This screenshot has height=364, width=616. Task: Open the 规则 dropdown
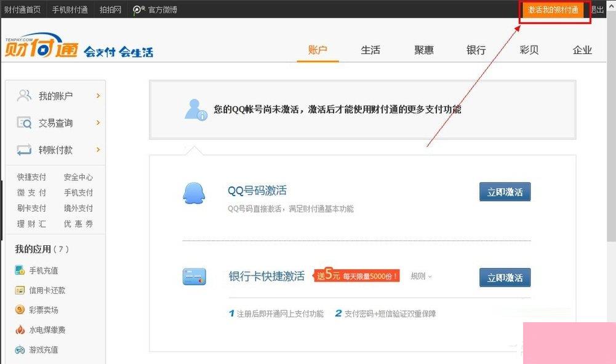421,276
